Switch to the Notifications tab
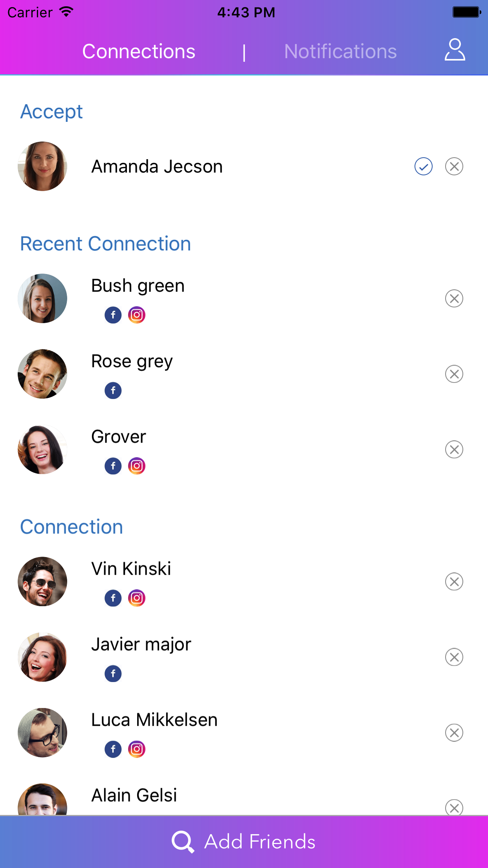The image size is (488, 868). 340,51
